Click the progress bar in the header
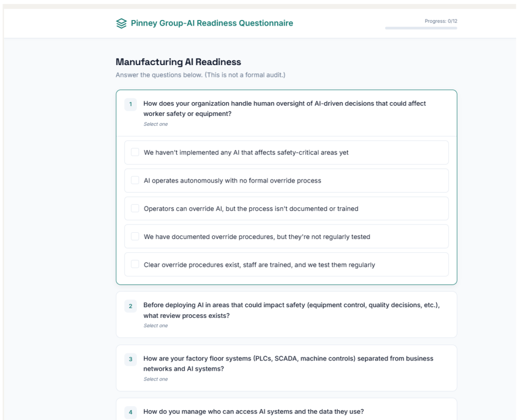Image resolution: width=525 pixels, height=420 pixels. 420,28
